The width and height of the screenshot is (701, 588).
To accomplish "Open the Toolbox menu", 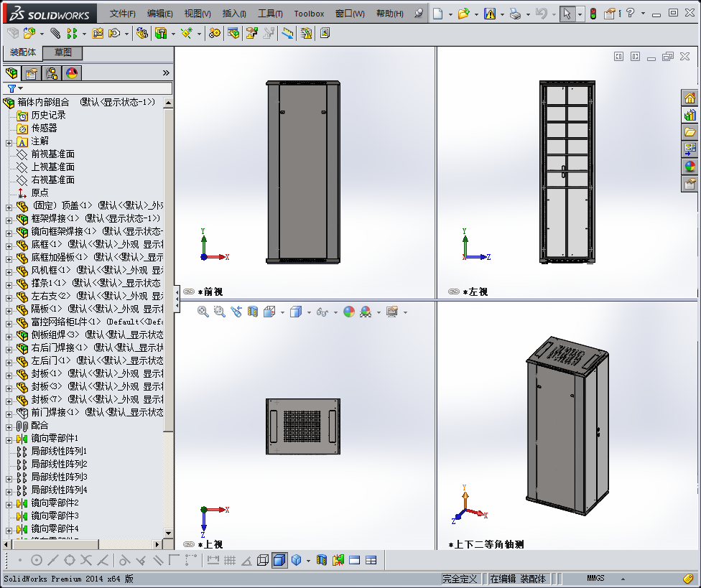I will [x=309, y=14].
